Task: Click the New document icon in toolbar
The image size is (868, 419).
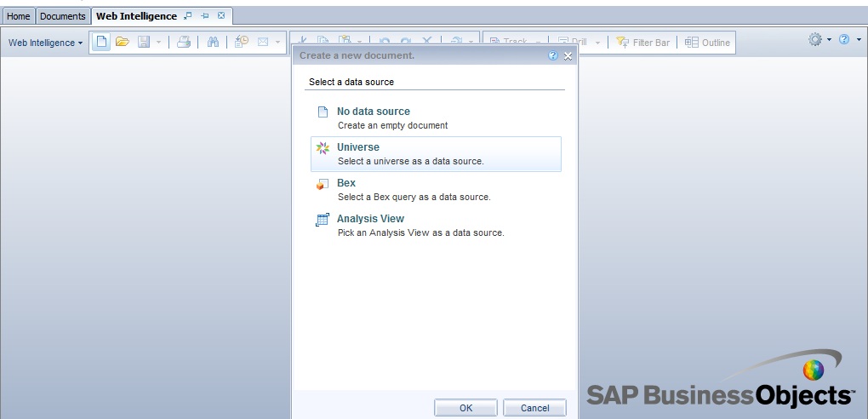Action: [x=101, y=42]
